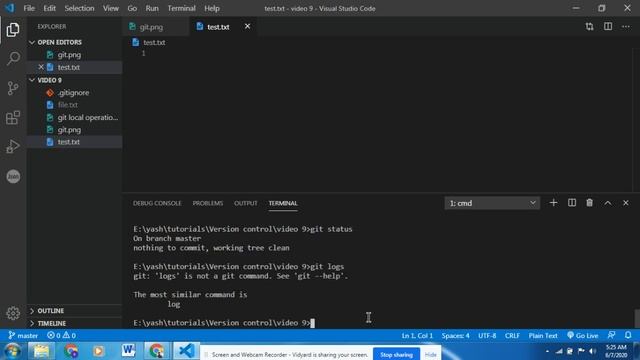Change line ending via CRLF
This screenshot has height=360, width=640.
point(512,336)
